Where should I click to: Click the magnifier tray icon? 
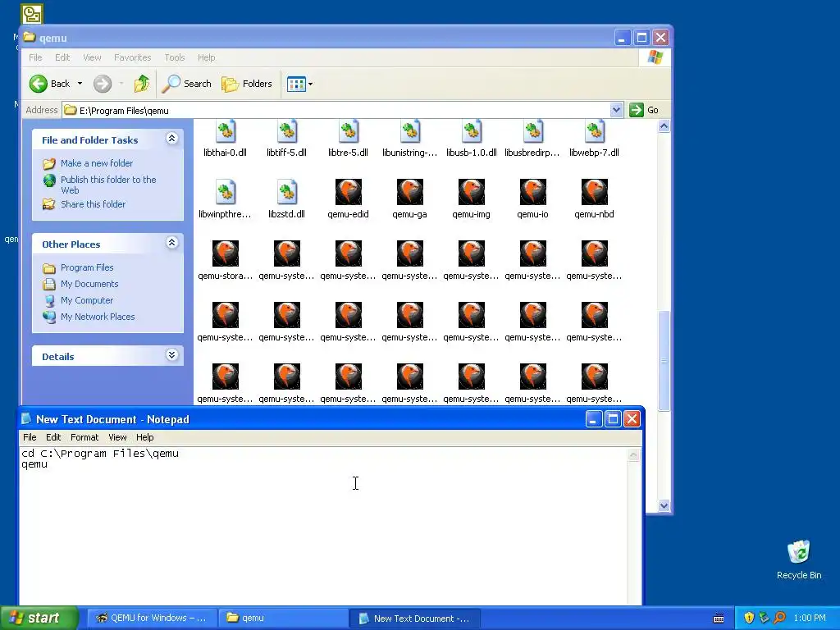(x=779, y=618)
